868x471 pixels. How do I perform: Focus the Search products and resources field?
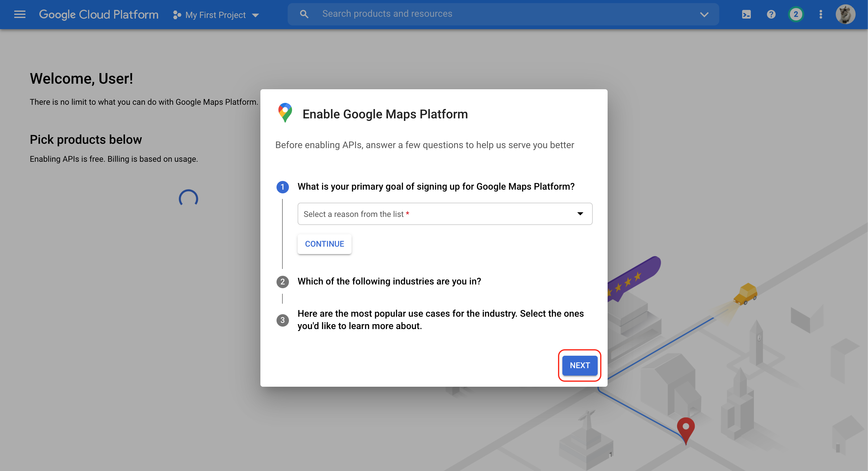pyautogui.click(x=503, y=14)
